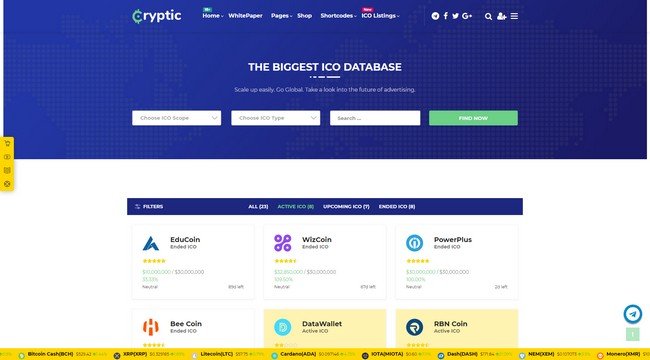Focus the Search text field
Screen dimensions: 650x360
point(375,118)
